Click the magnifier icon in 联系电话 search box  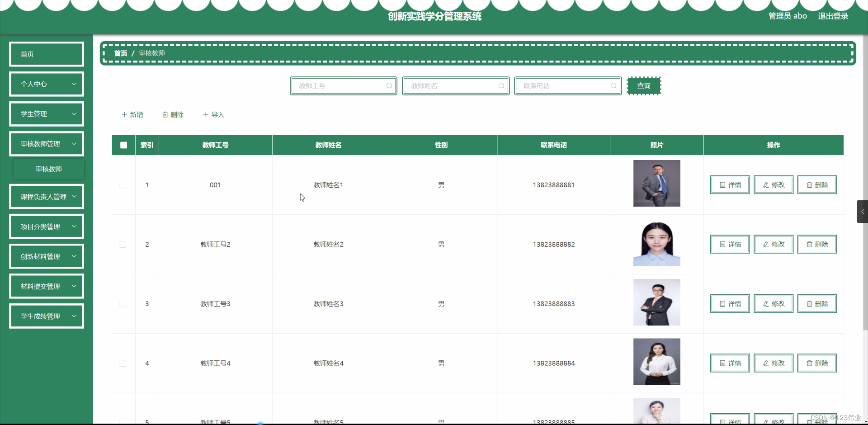click(613, 86)
